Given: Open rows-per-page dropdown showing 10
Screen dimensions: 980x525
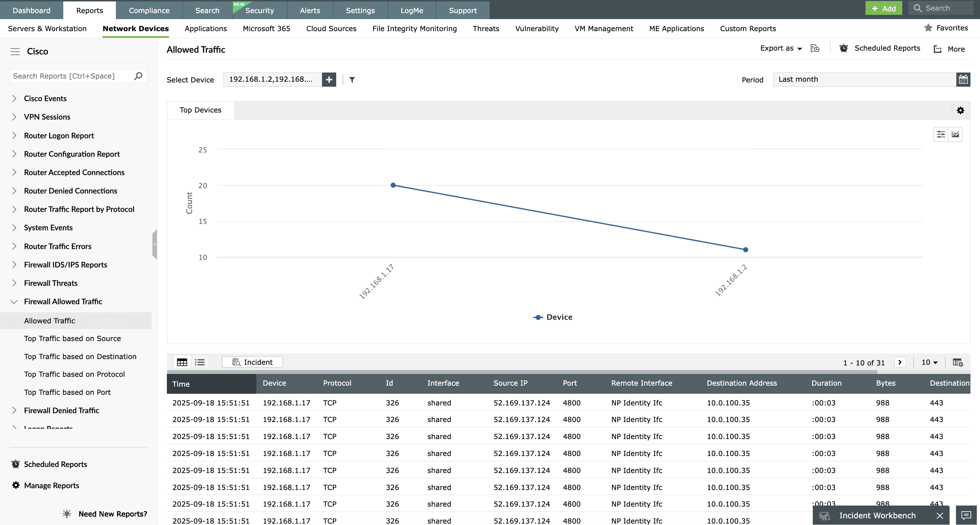Looking at the screenshot, I should pos(929,362).
